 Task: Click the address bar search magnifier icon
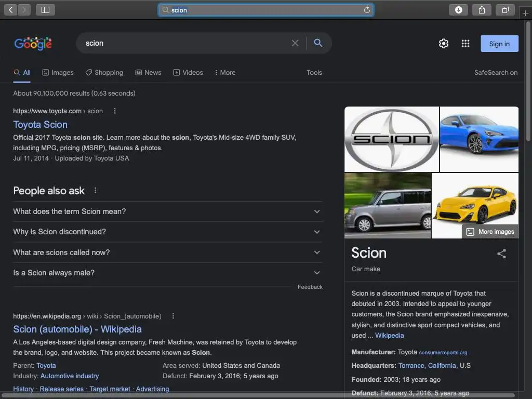165,10
